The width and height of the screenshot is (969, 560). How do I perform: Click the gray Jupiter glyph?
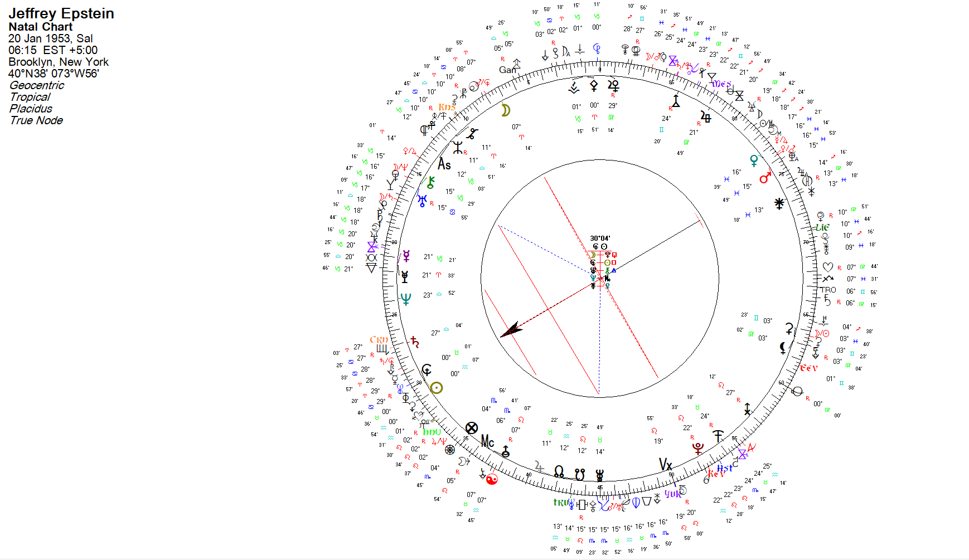coord(539,466)
